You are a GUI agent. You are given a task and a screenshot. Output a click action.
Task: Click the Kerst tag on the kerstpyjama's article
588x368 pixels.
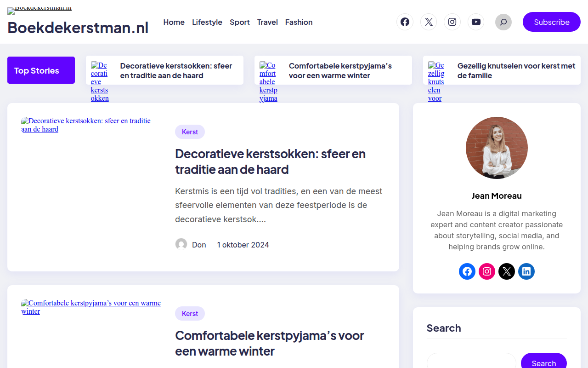[x=190, y=314]
